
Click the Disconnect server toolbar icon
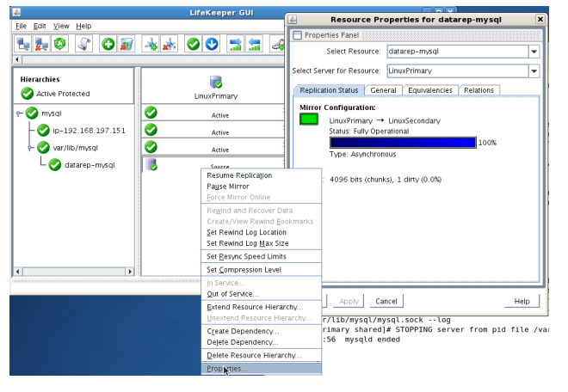coord(41,44)
